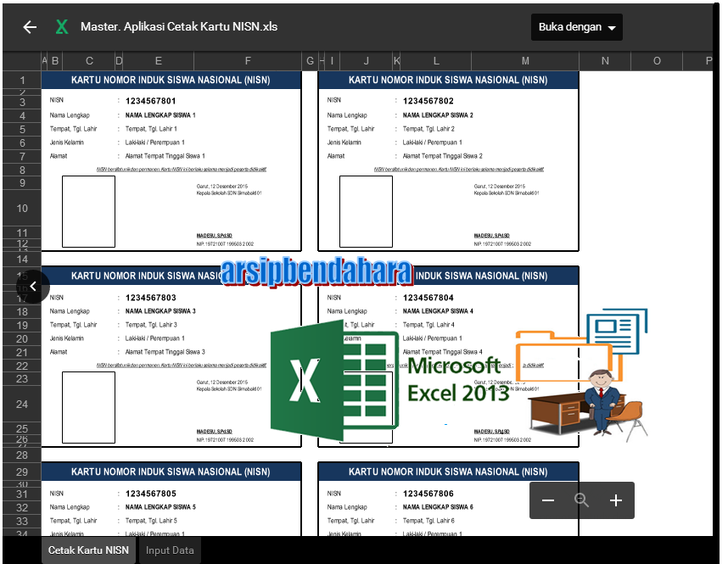The image size is (728, 564).
Task: Click card header above NISN 1234567806
Action: coord(448,472)
